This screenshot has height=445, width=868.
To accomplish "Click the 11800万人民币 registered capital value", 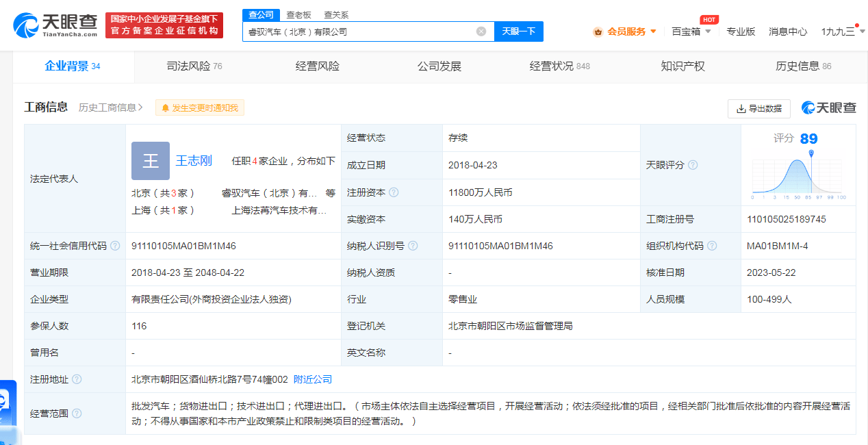I will pos(481,192).
